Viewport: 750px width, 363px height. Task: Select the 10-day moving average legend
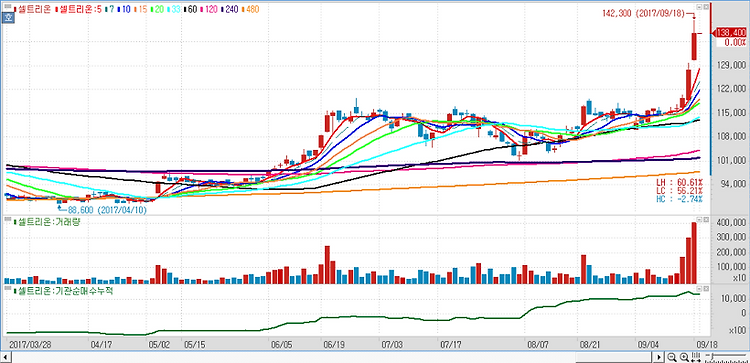(124, 9)
